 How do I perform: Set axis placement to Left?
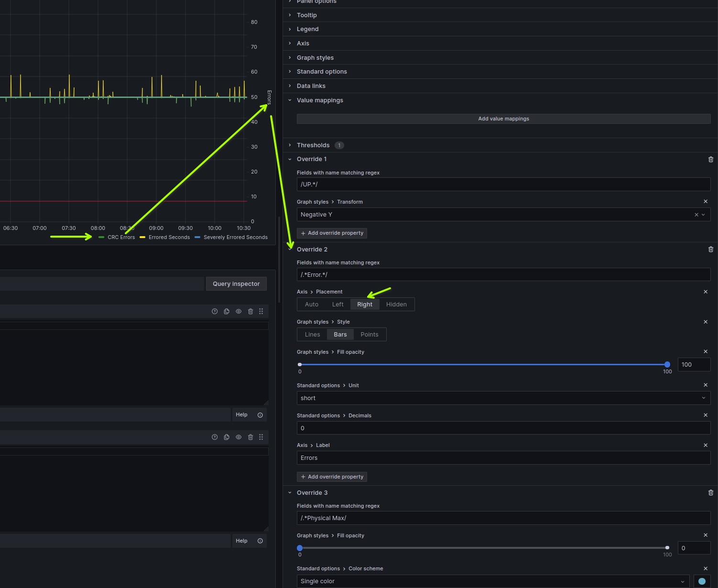(337, 305)
